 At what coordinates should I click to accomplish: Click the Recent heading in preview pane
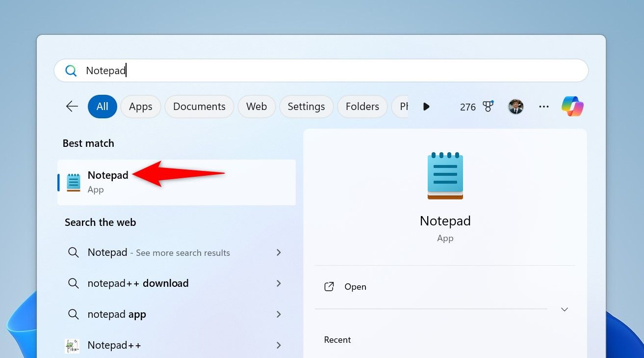point(337,340)
